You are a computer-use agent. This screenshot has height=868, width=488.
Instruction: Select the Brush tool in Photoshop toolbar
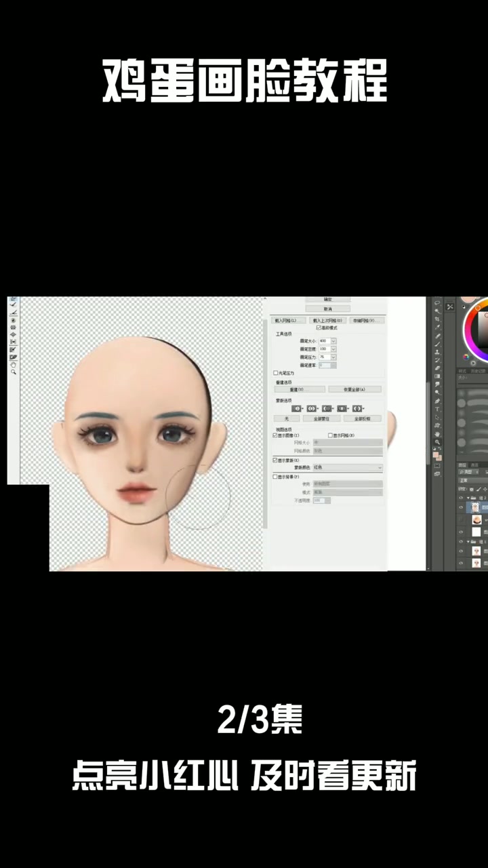(x=437, y=344)
